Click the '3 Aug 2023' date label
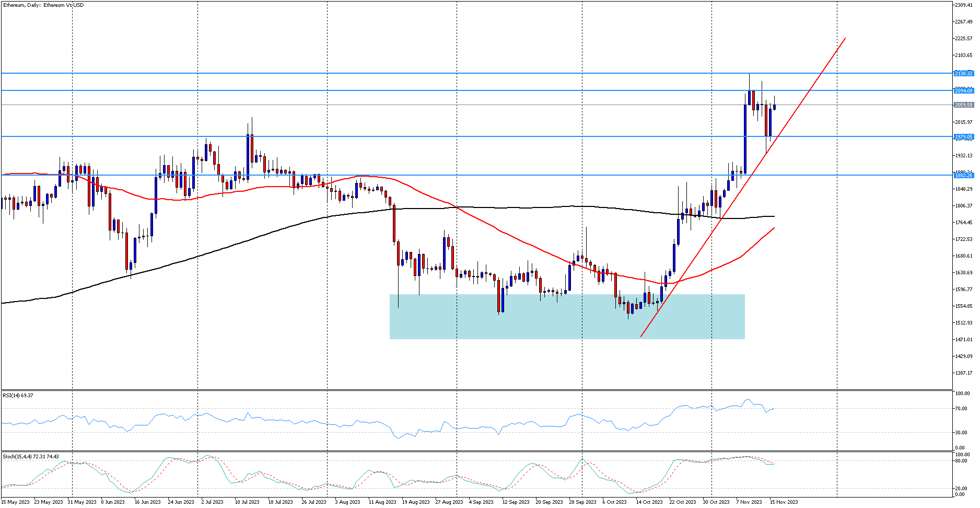This screenshot has height=508, width=980. (x=347, y=502)
